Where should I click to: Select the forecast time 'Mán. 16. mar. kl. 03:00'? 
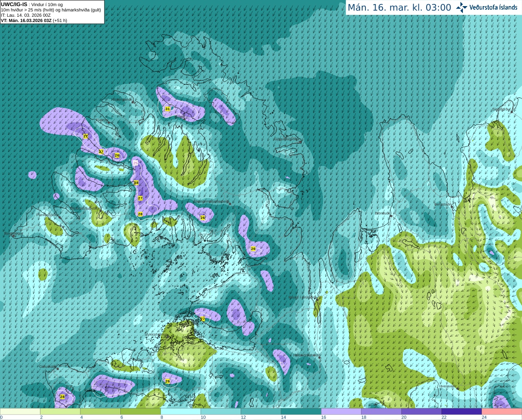(399, 8)
